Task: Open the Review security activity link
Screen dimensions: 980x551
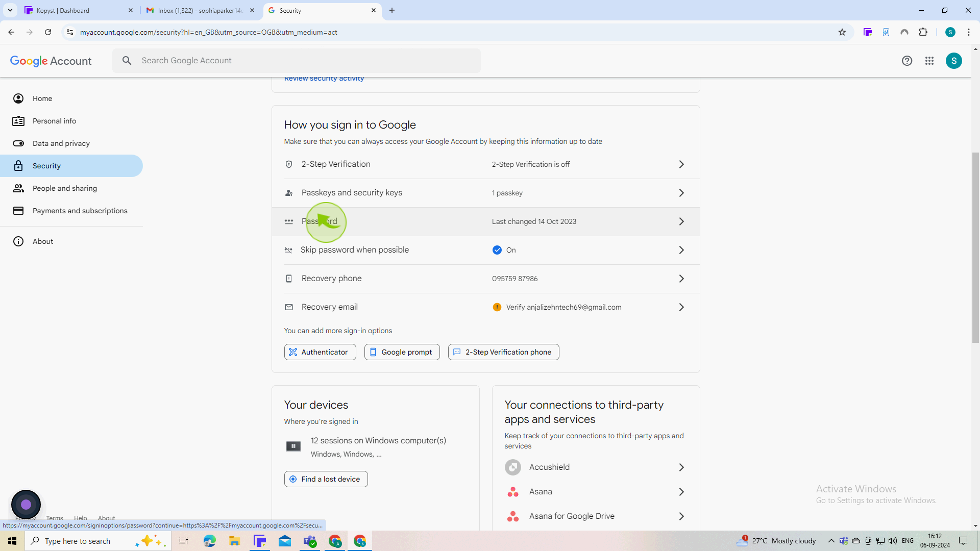Action: (x=324, y=79)
